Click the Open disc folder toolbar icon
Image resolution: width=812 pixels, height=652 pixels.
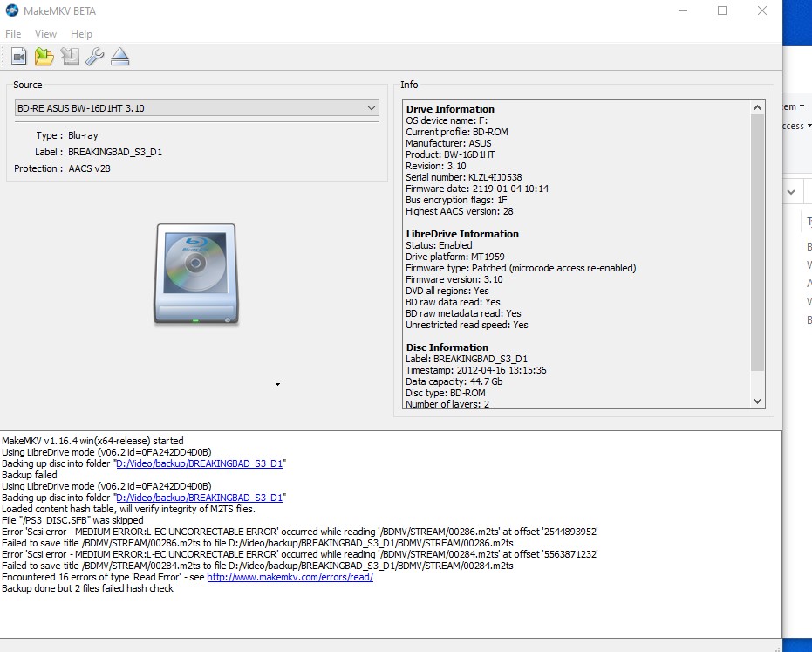click(44, 56)
